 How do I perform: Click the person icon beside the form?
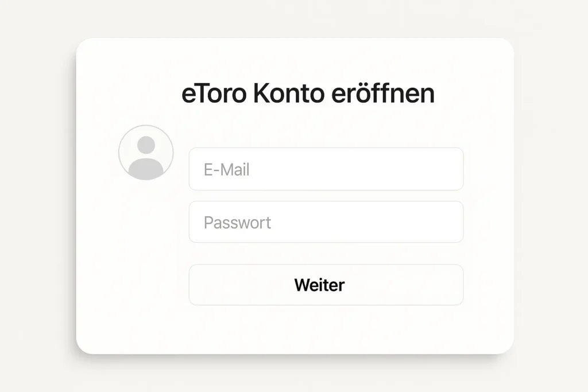point(145,152)
